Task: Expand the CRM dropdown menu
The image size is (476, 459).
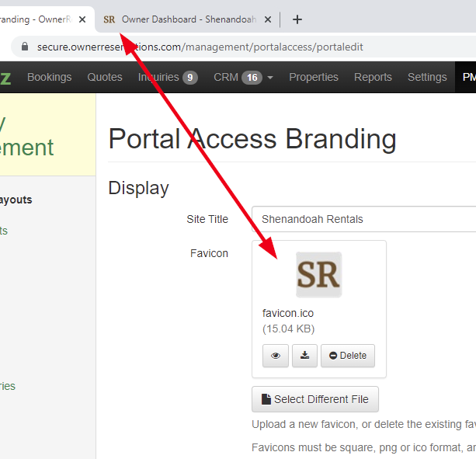Action: point(243,77)
